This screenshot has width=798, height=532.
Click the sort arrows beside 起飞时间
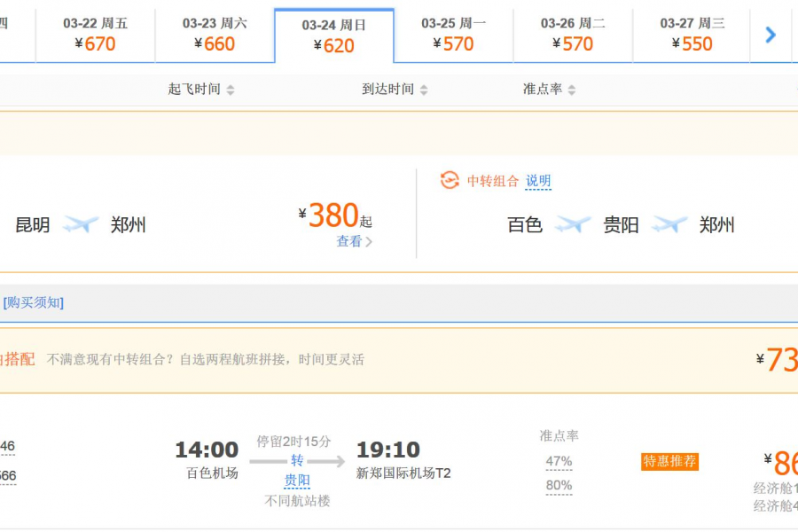pos(232,89)
